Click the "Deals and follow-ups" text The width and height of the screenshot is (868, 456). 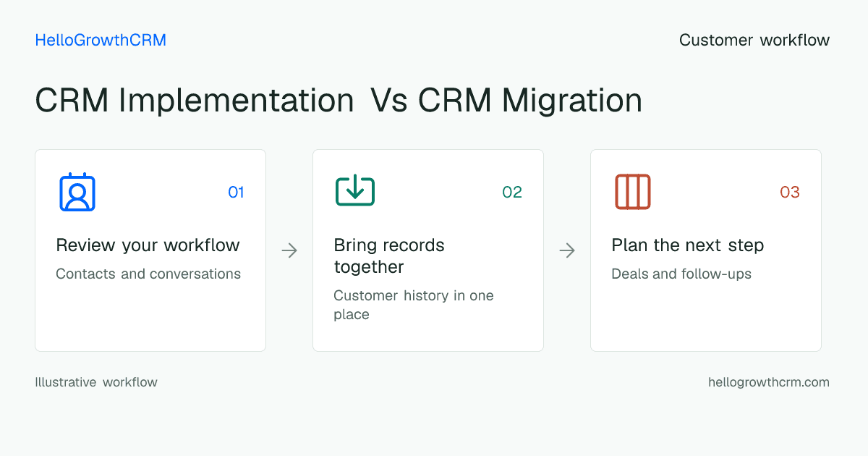tap(681, 274)
